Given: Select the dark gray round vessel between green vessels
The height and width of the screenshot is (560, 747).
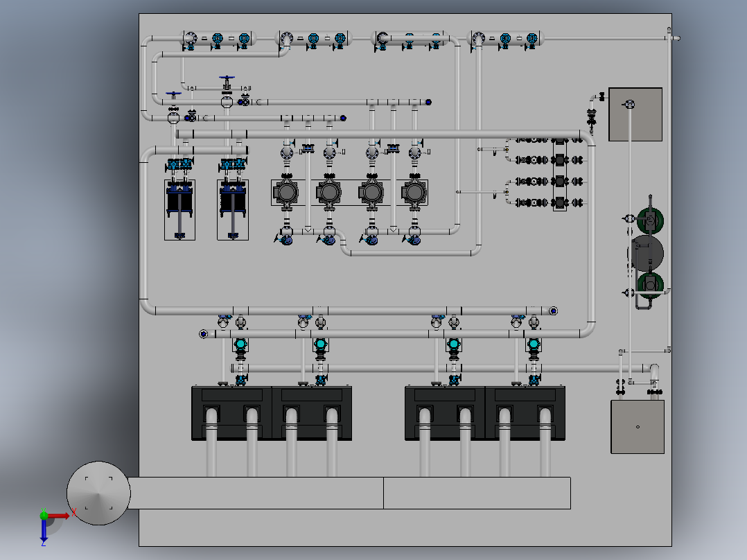Looking at the screenshot, I should click(x=647, y=254).
